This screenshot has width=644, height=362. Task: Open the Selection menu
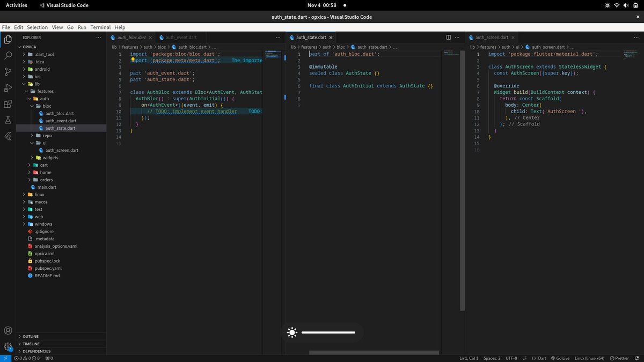tap(37, 27)
